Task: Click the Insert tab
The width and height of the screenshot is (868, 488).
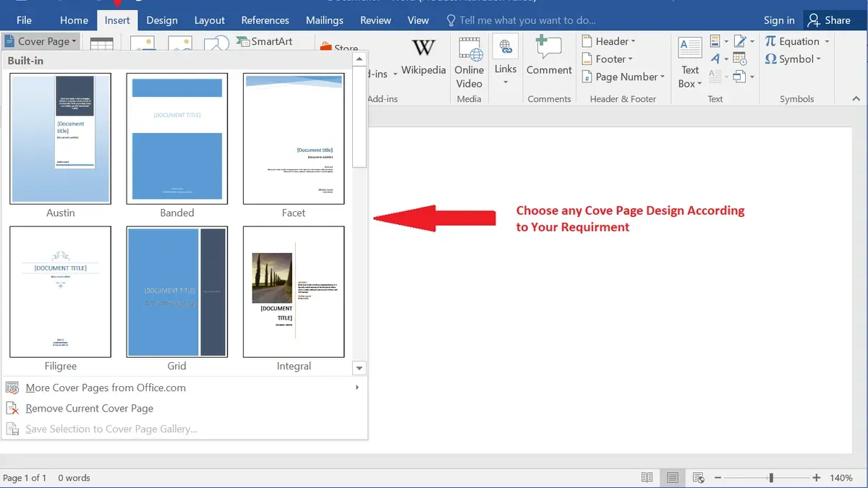Action: [x=117, y=20]
